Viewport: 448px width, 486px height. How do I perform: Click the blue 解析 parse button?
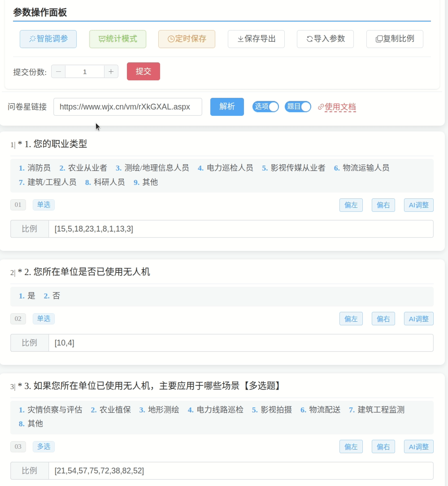coord(227,107)
